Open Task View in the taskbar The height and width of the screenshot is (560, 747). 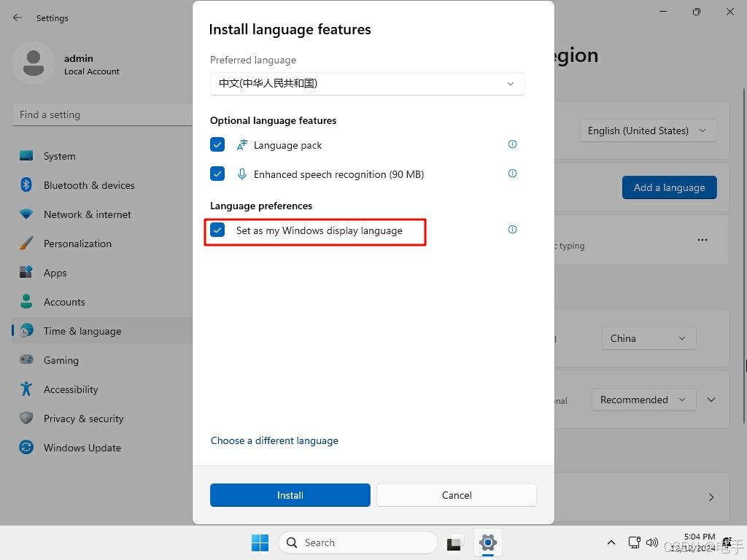coord(454,542)
